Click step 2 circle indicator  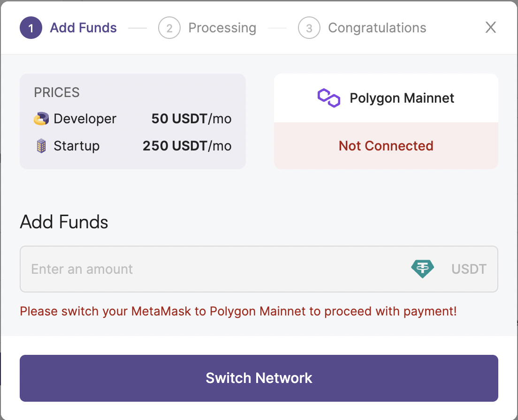pyautogui.click(x=169, y=28)
